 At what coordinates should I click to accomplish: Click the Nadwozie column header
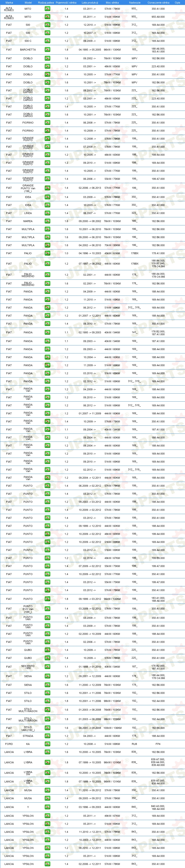coord(135,2)
